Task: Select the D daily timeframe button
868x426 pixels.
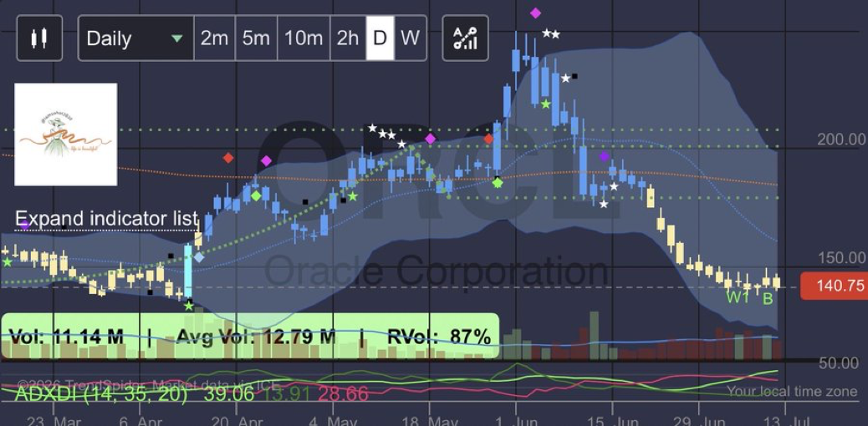Action: 380,38
